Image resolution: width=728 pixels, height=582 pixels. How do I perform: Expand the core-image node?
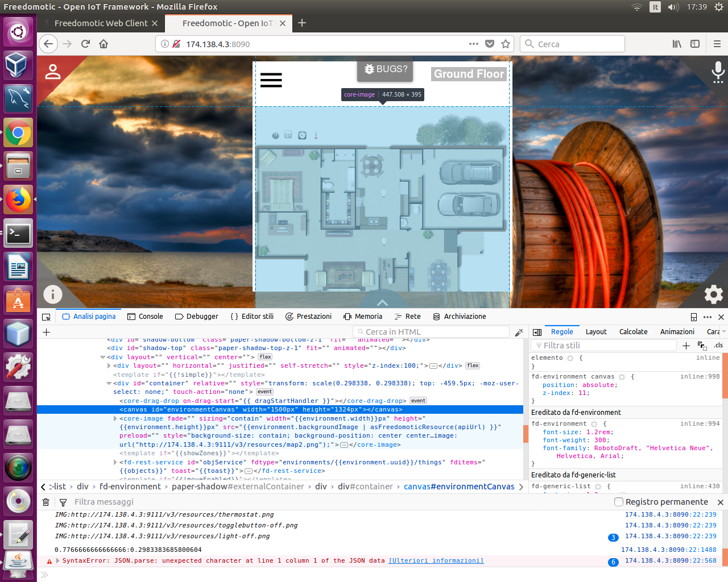click(x=115, y=419)
